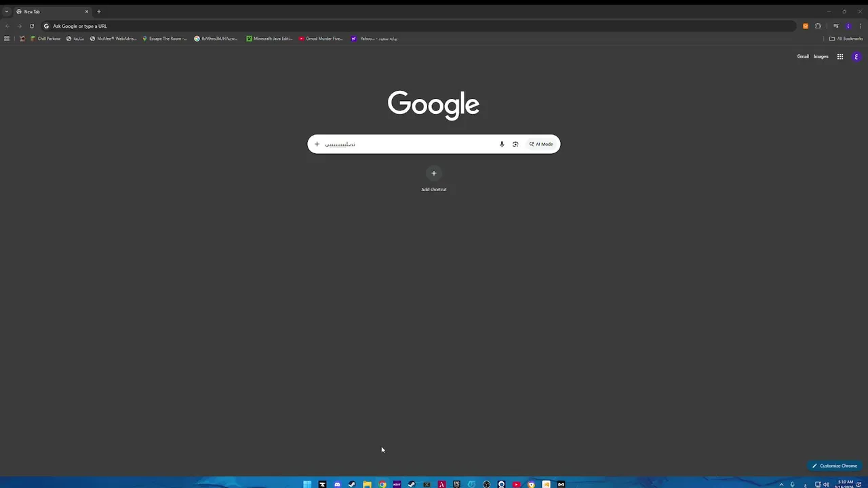The width and height of the screenshot is (868, 488).
Task: Expand the All Bookmarks folder
Action: pos(846,39)
